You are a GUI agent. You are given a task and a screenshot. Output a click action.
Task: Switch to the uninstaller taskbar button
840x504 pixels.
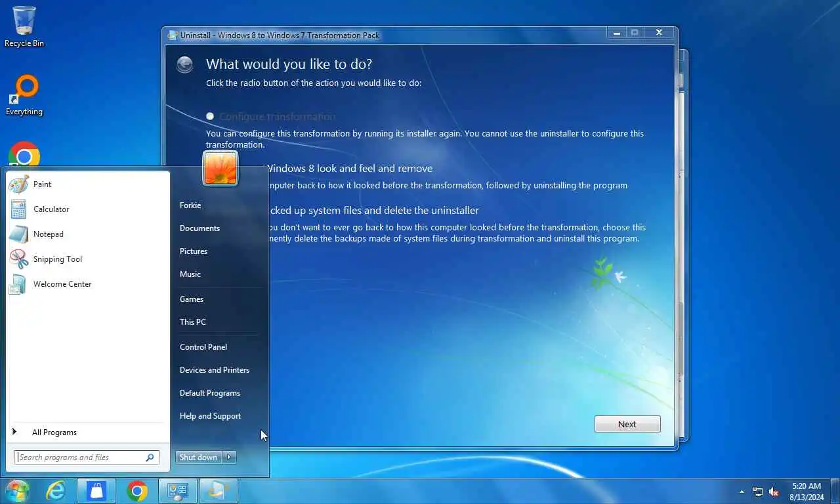(x=218, y=491)
